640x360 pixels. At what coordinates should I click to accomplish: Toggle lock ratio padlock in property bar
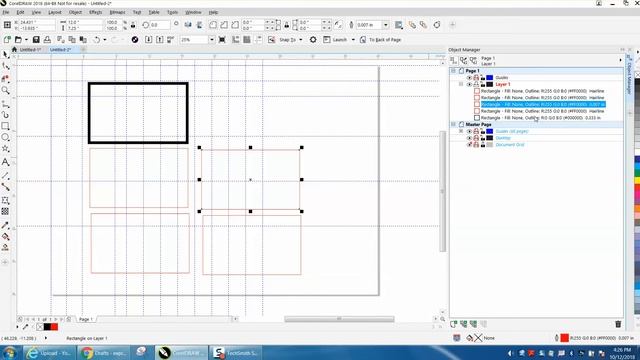pyautogui.click(x=133, y=25)
